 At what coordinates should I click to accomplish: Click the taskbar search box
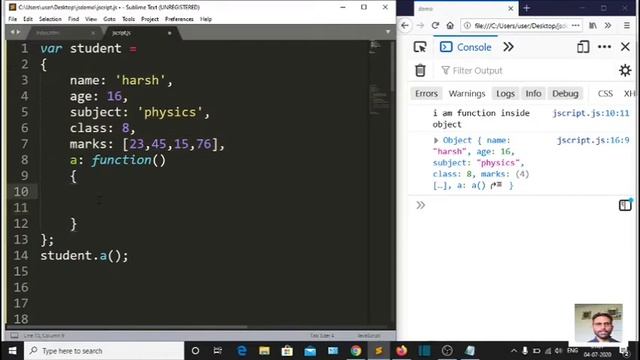pyautogui.click(x=104, y=351)
